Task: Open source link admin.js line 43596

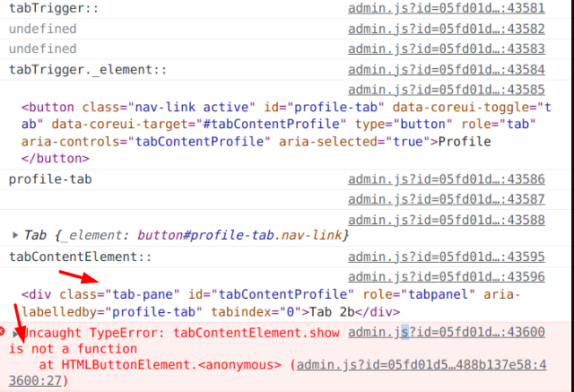Action: point(447,276)
